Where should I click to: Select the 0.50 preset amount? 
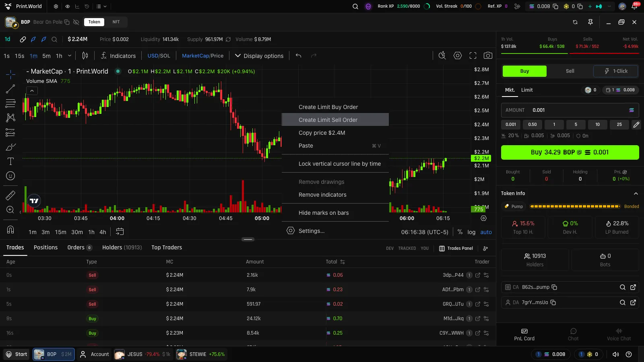[533, 125]
